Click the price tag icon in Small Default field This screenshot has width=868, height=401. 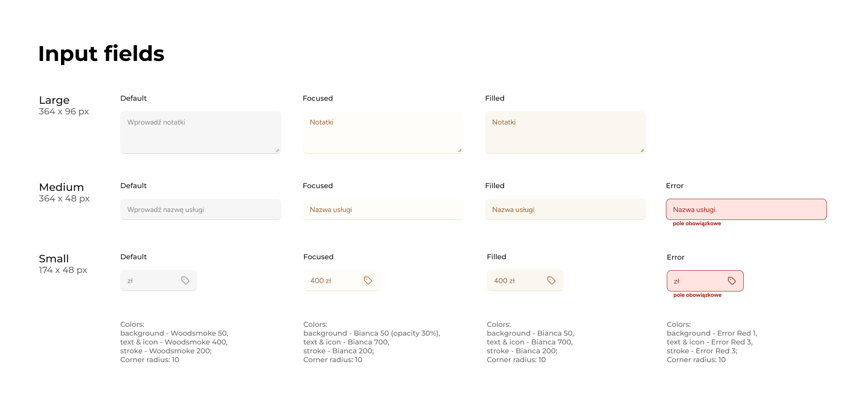[185, 280]
